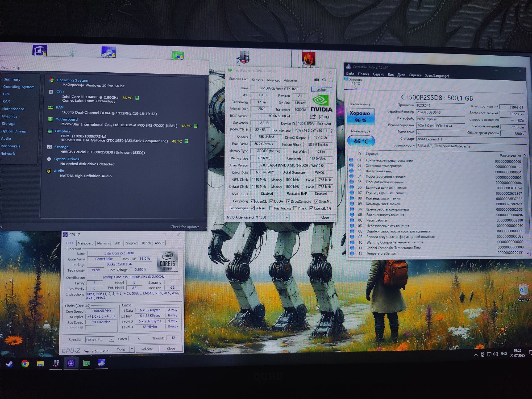532x399 pixels.
Task: Toggle the Ray Tracing checkbox in GPU-Z
Action: click(x=271, y=208)
